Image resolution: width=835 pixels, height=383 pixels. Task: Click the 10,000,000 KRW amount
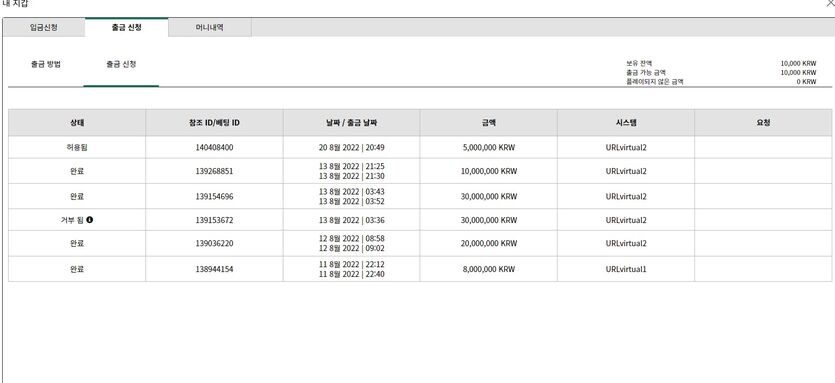(x=489, y=171)
